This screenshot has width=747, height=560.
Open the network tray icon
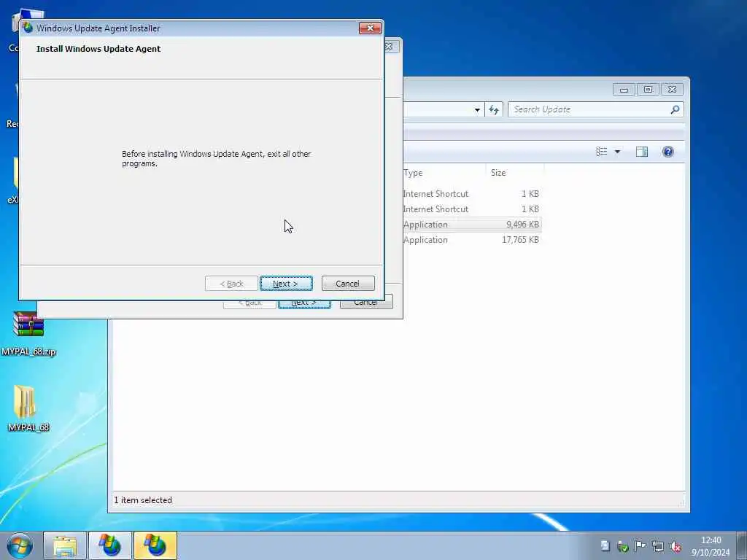(x=658, y=546)
